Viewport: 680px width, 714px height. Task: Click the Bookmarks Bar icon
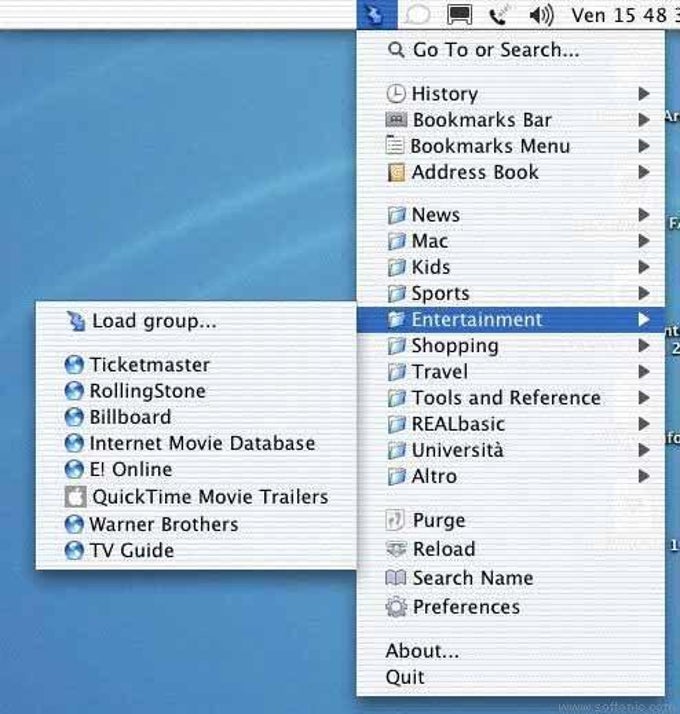click(x=396, y=120)
